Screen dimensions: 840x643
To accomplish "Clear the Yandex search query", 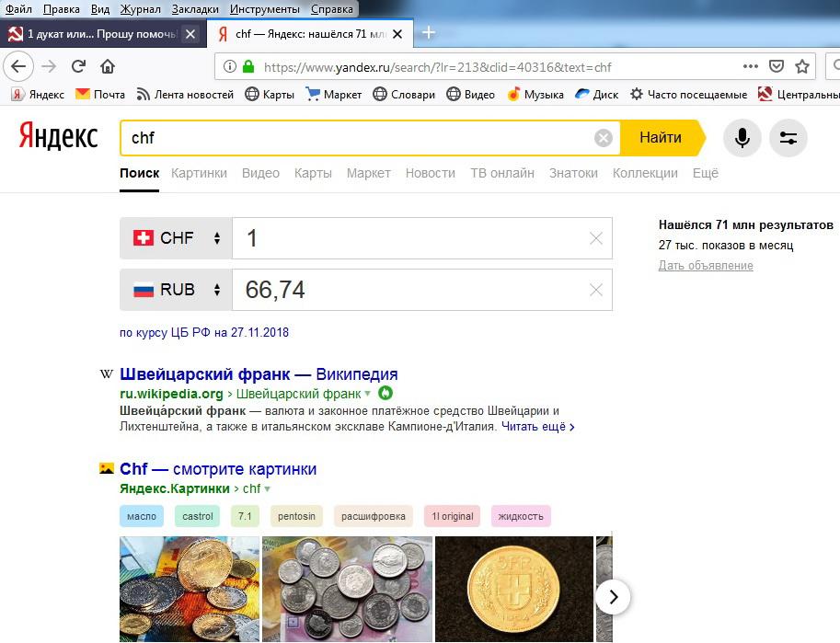I will 604,138.
